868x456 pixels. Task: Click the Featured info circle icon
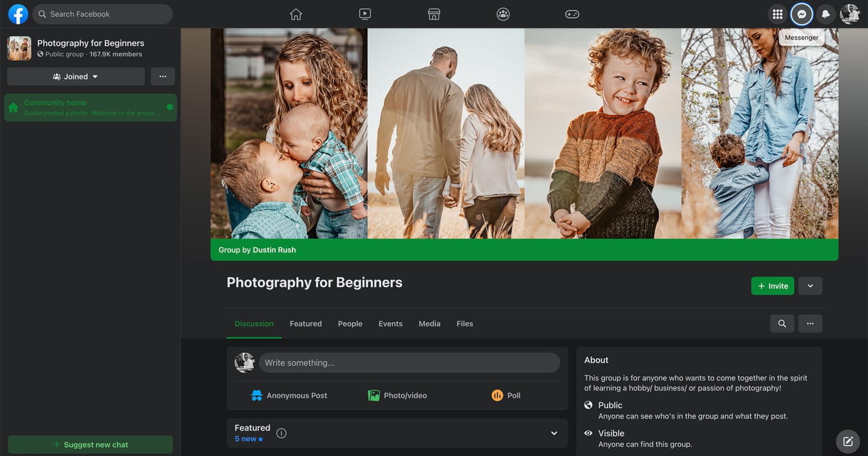tap(282, 433)
